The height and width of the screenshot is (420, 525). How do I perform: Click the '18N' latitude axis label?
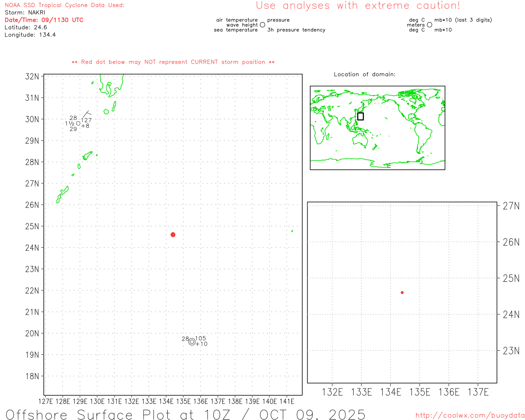[32, 377]
